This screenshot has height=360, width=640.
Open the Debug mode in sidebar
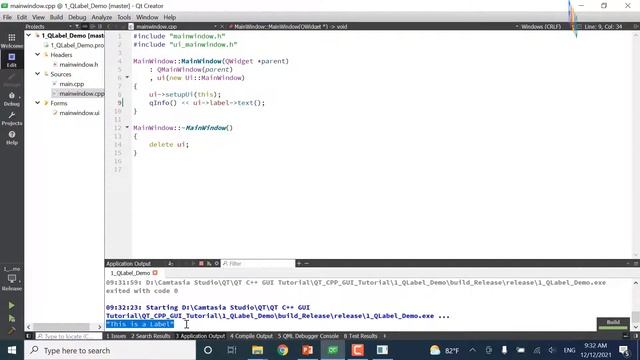click(12, 99)
